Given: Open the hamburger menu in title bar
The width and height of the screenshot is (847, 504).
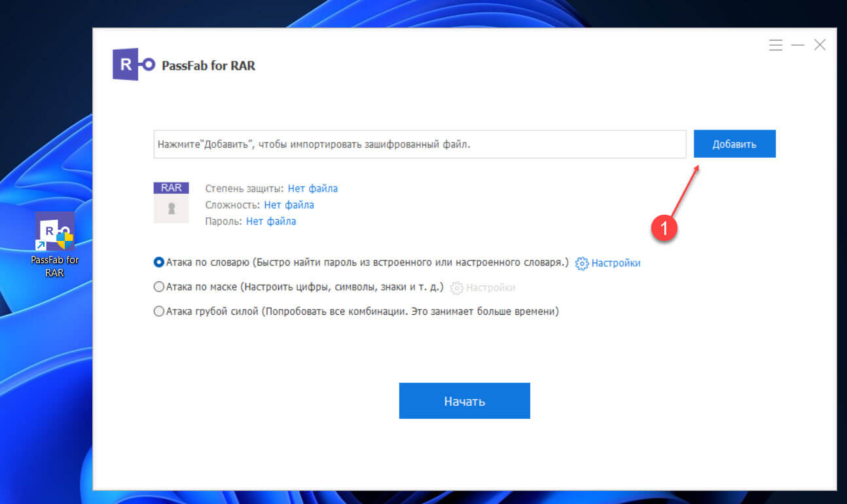Looking at the screenshot, I should [x=776, y=45].
